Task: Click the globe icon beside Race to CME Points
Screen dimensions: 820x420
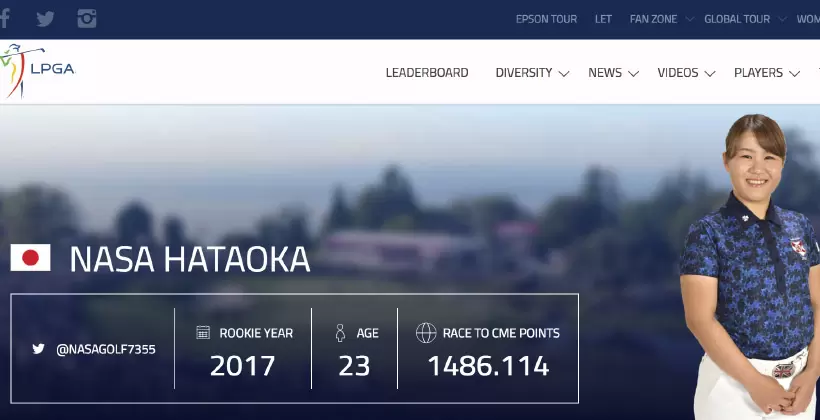Action: (425, 333)
